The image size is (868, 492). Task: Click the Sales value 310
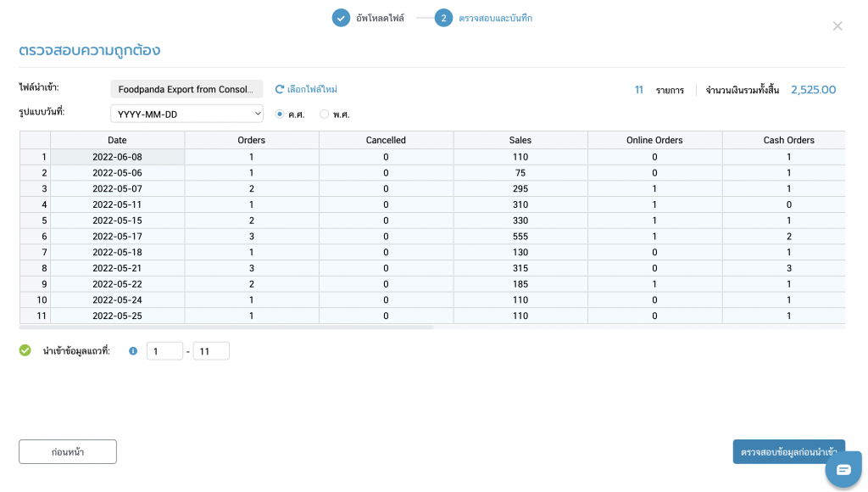pos(520,204)
